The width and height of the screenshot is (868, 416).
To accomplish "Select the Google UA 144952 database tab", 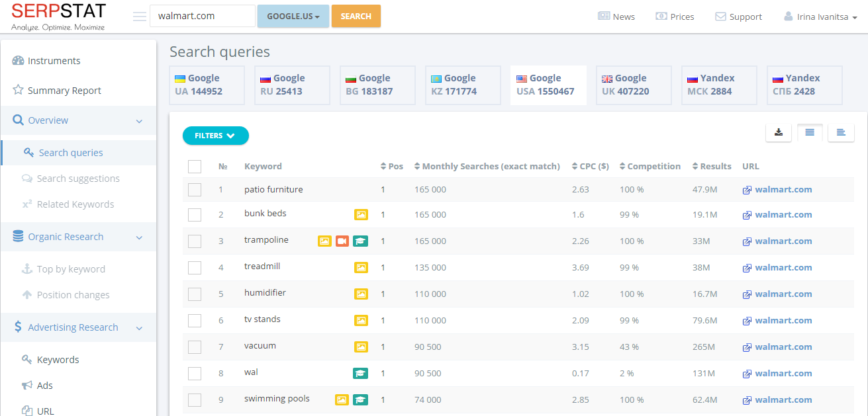I will (207, 85).
